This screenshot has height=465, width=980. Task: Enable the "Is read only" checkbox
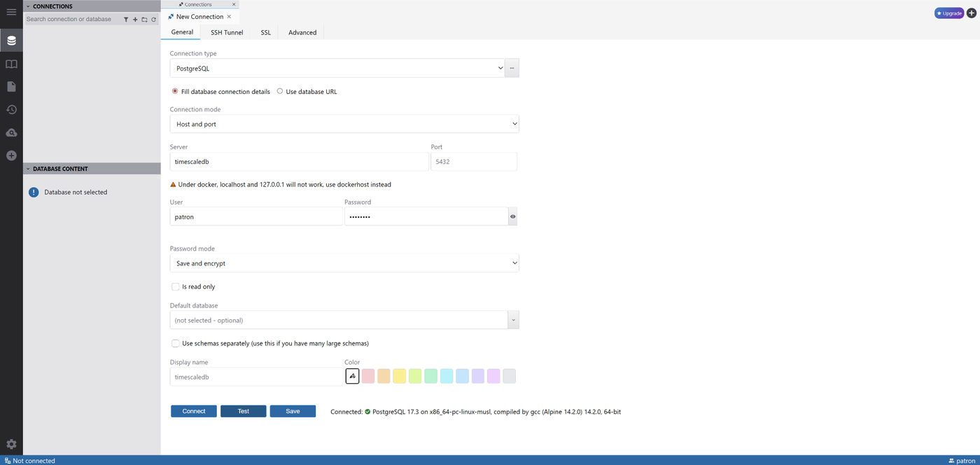176,286
